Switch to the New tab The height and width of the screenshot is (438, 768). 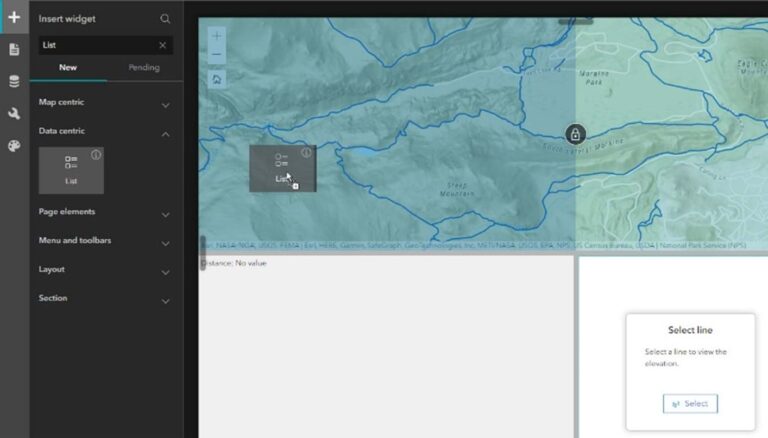click(x=68, y=68)
